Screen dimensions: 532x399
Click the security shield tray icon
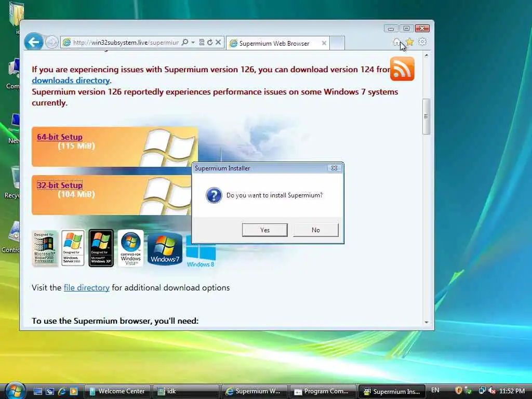(459, 391)
